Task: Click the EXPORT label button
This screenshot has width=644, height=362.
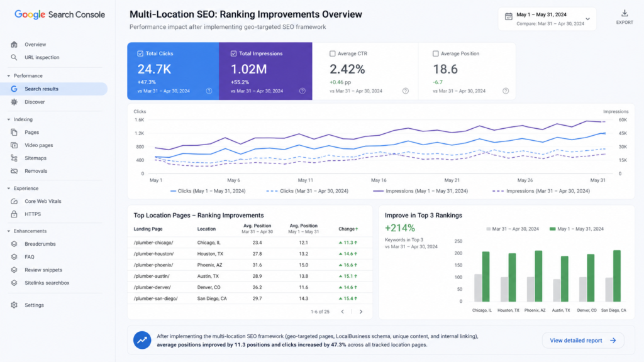Action: click(625, 23)
